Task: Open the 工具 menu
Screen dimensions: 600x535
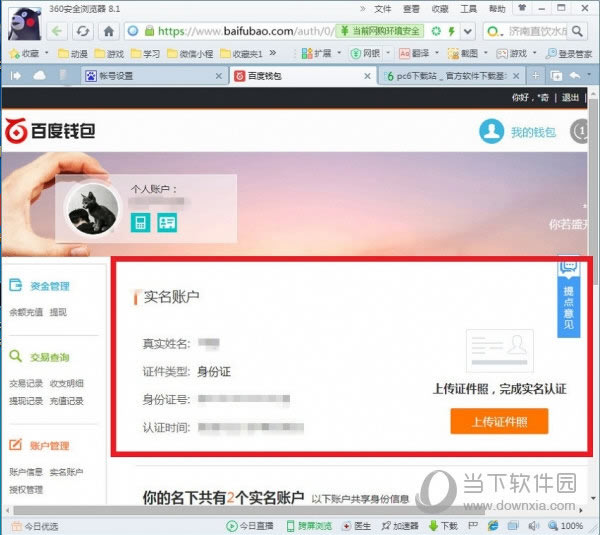Action: 469,9
